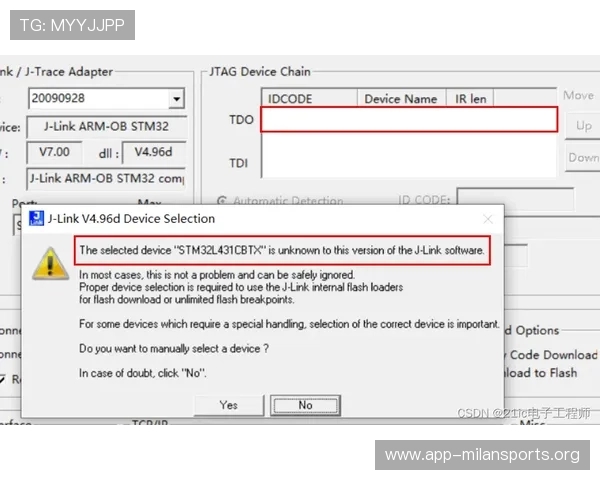The height and width of the screenshot is (480, 600).
Task: Click the J-Link ARM-OB STM32 device field
Action: [x=107, y=126]
